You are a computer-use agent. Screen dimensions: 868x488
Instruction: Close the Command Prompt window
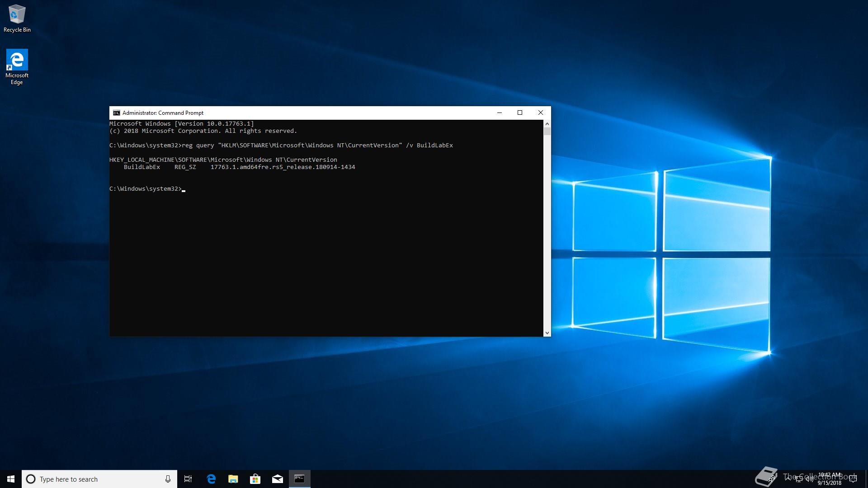(x=541, y=113)
